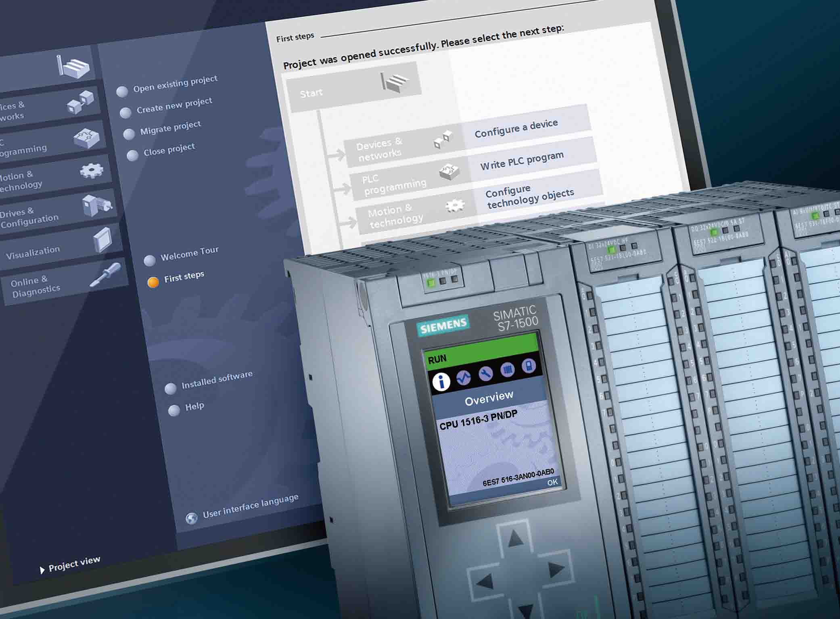Screen dimensions: 840x619
Task: Click Motion & technology gear icon
Action: [x=92, y=171]
